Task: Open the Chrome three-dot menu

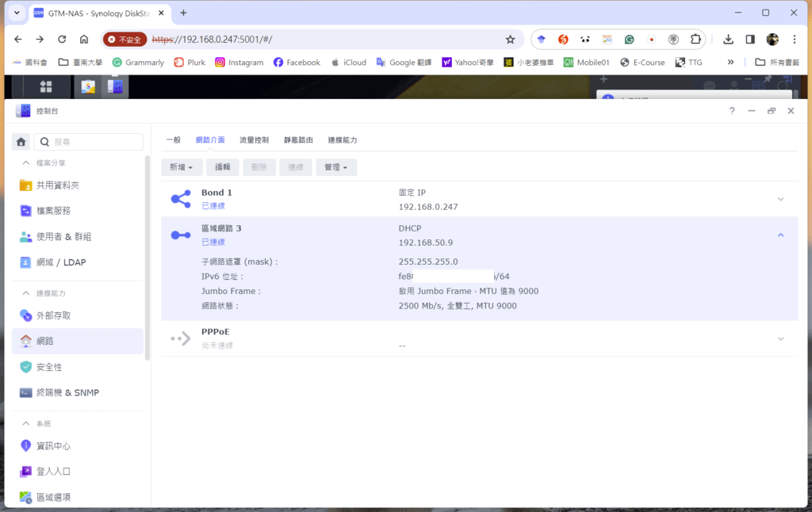Action: pos(794,40)
